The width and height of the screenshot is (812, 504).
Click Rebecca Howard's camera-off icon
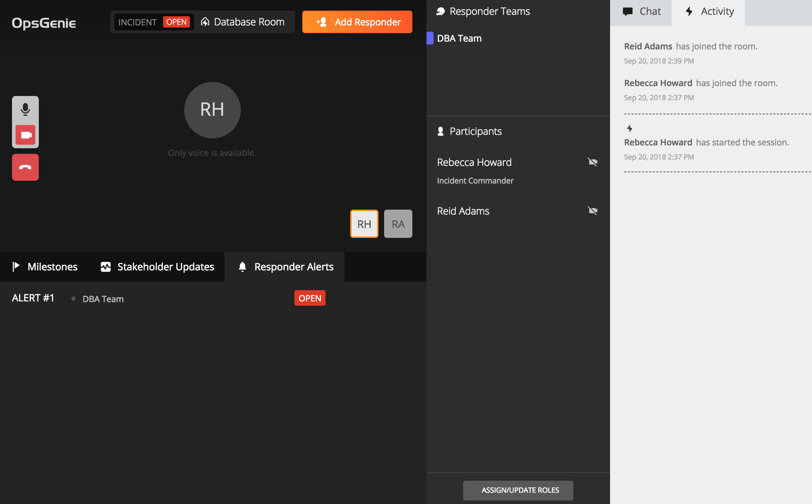click(x=592, y=162)
